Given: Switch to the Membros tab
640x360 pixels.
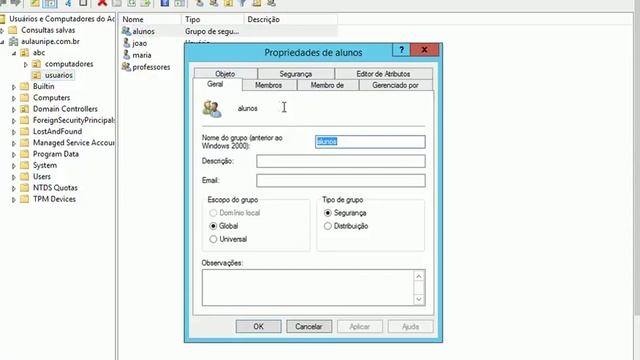Looking at the screenshot, I should 268,85.
